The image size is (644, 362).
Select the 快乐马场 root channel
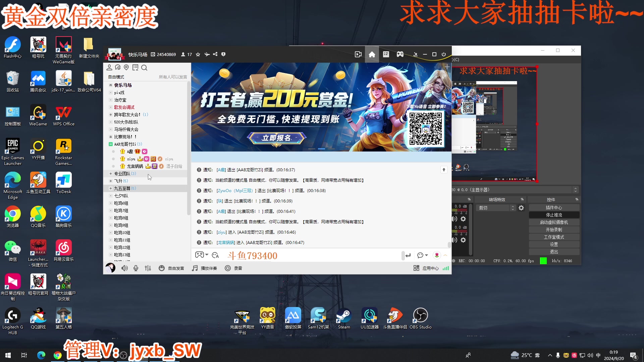pyautogui.click(x=123, y=85)
